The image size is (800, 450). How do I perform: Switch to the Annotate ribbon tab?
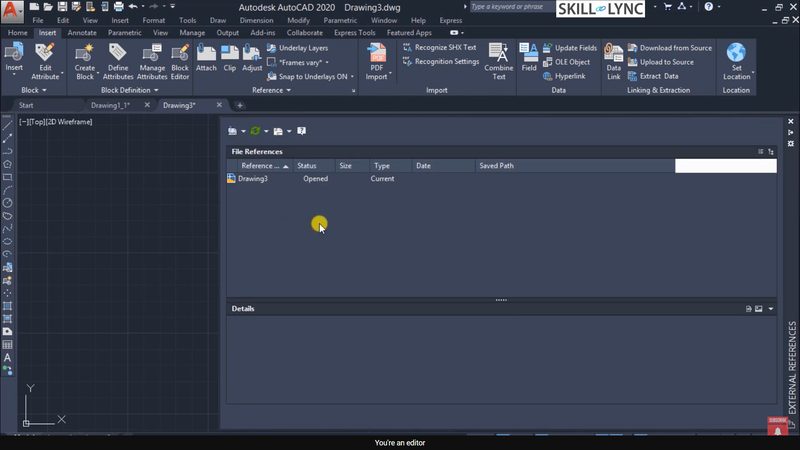82,33
